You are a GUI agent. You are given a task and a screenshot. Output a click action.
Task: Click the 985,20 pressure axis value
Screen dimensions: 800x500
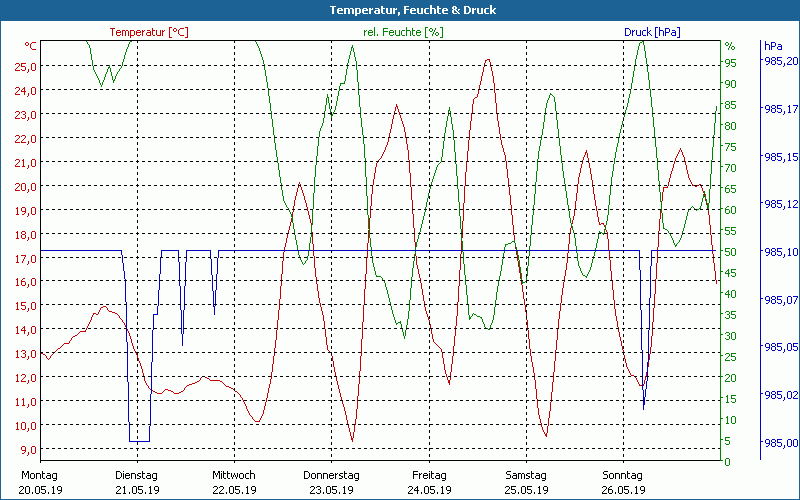(x=779, y=61)
